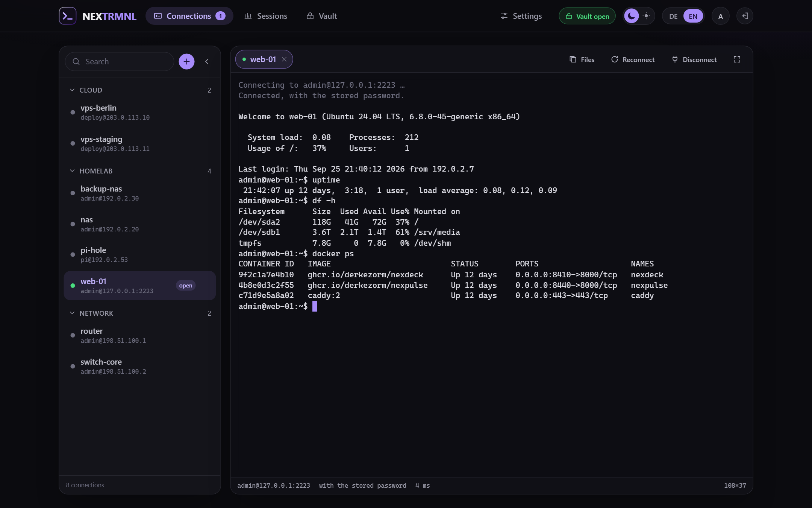Click the nexdeck container name
The height and width of the screenshot is (508, 812).
(x=647, y=275)
